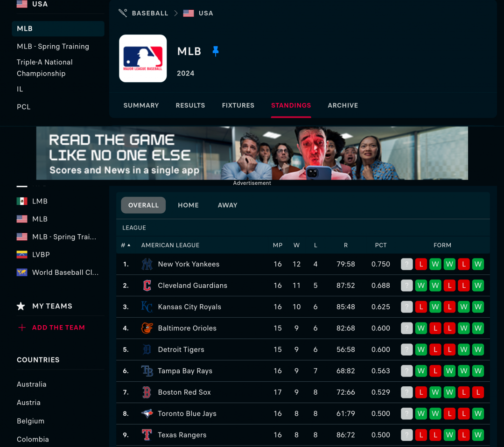This screenshot has height=447, width=504.
Task: Click USA text in the breadcrumb
Action: 206,13
